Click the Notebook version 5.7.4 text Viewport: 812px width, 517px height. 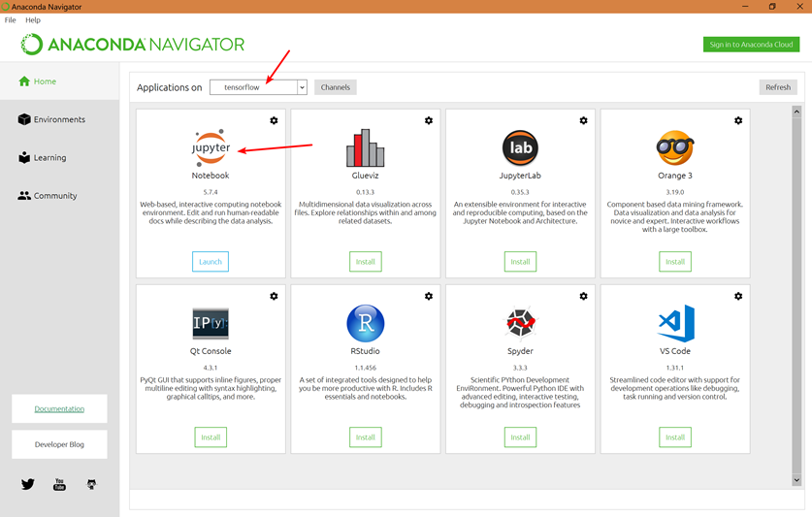[x=211, y=192]
